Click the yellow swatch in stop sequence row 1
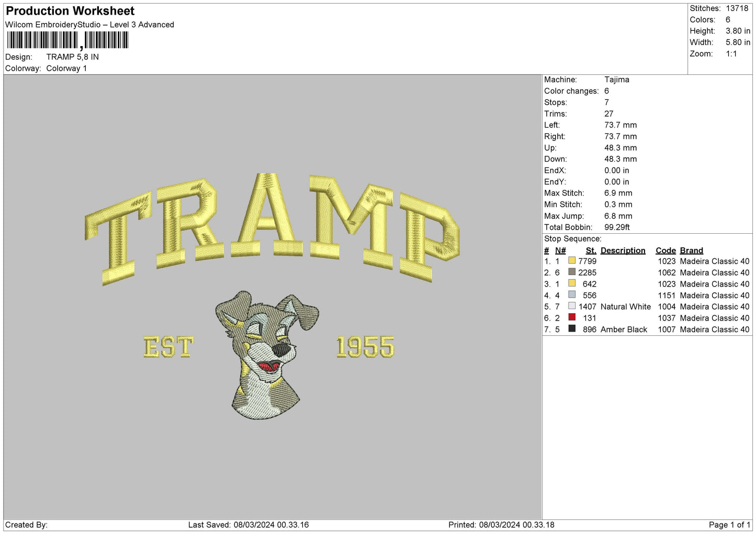Viewport: 756px width, 534px height. click(x=572, y=260)
